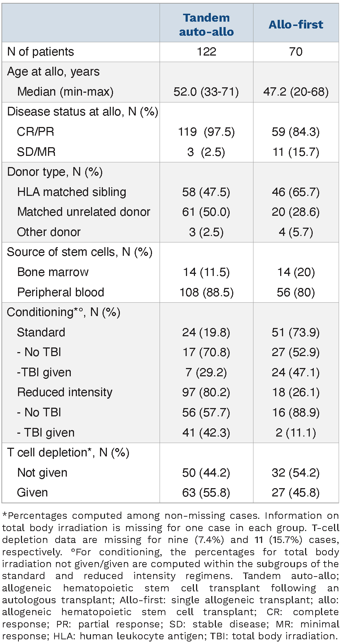Select the 'Median (min-max)' row label
Viewport: 343px width, 644px height.
click(x=65, y=92)
